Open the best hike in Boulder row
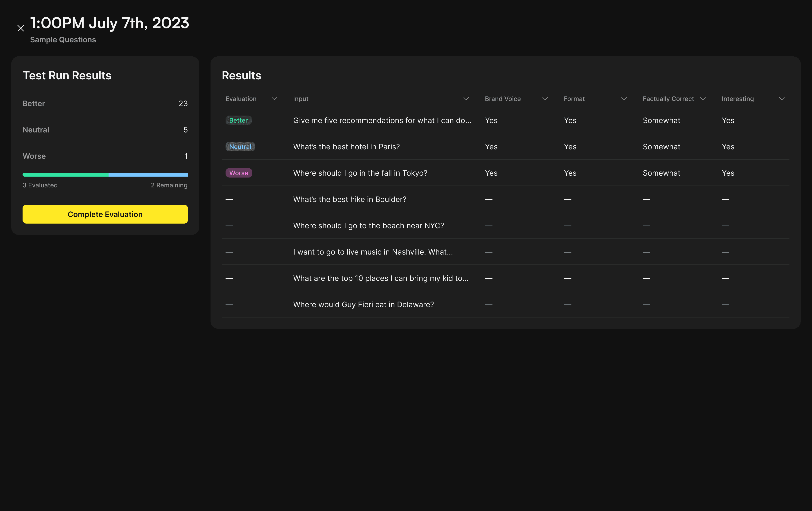 tap(349, 199)
